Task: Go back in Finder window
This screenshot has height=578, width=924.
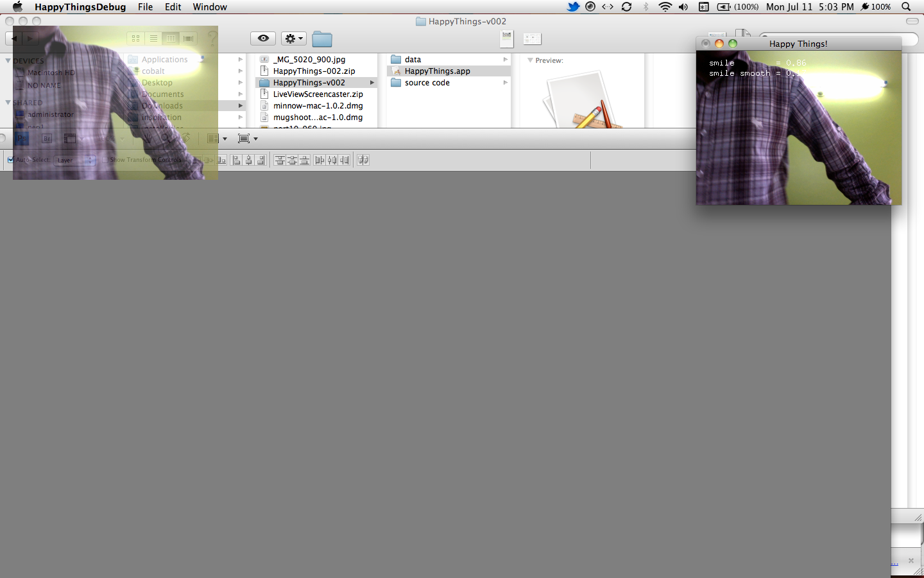Action: (x=14, y=39)
